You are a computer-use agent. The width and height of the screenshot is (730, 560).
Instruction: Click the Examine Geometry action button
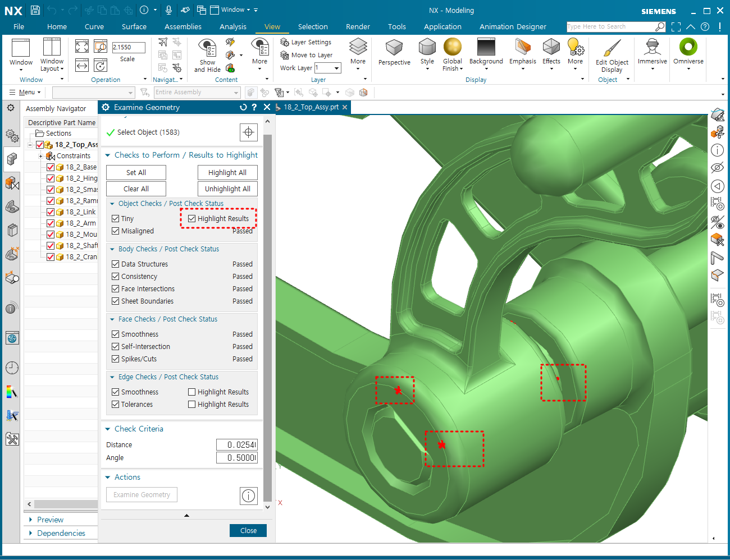point(142,495)
